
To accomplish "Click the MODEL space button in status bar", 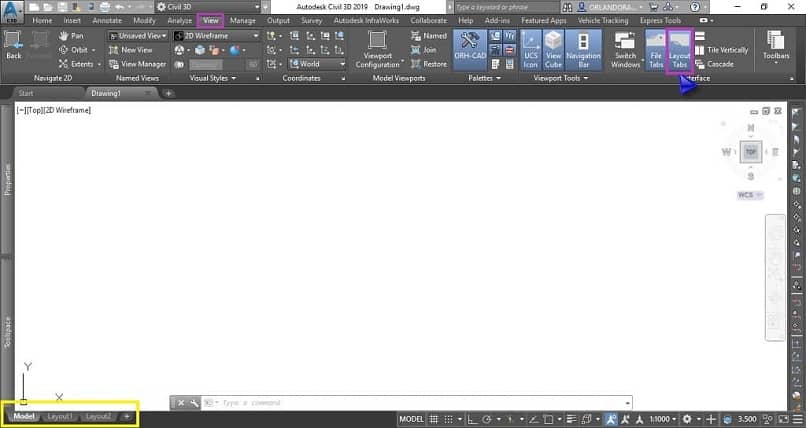I will pyautogui.click(x=411, y=419).
